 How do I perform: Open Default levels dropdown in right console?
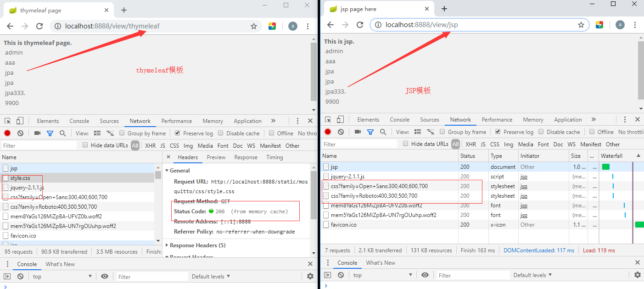click(532, 275)
